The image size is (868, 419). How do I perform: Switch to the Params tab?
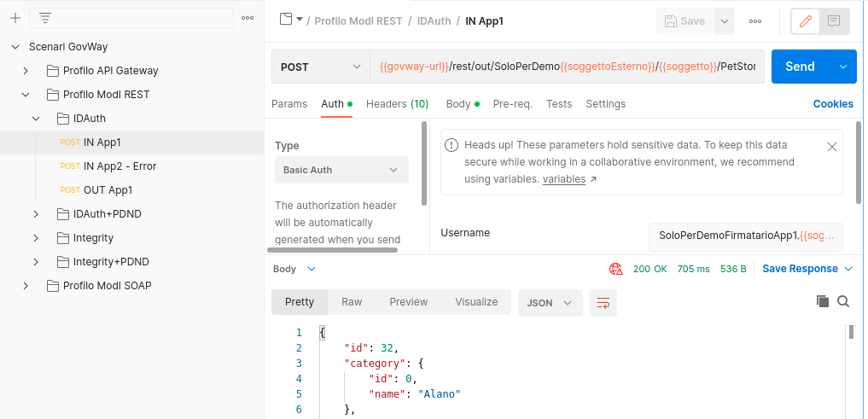click(x=289, y=104)
